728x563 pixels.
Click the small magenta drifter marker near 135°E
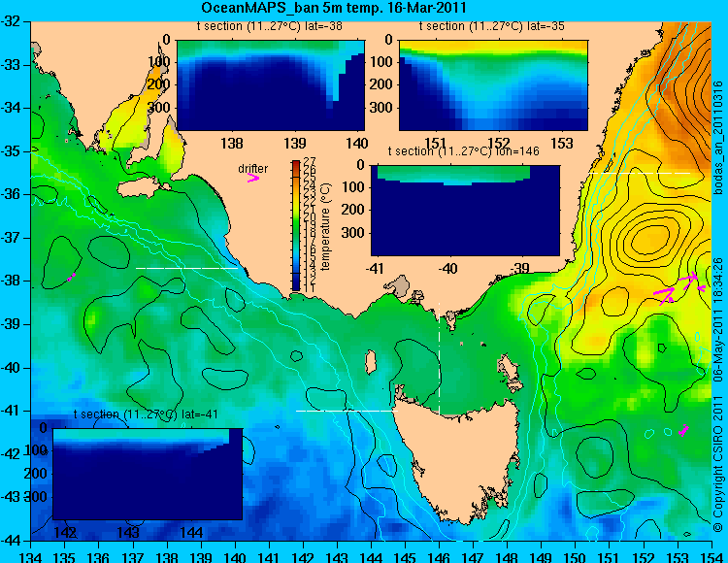point(71,277)
